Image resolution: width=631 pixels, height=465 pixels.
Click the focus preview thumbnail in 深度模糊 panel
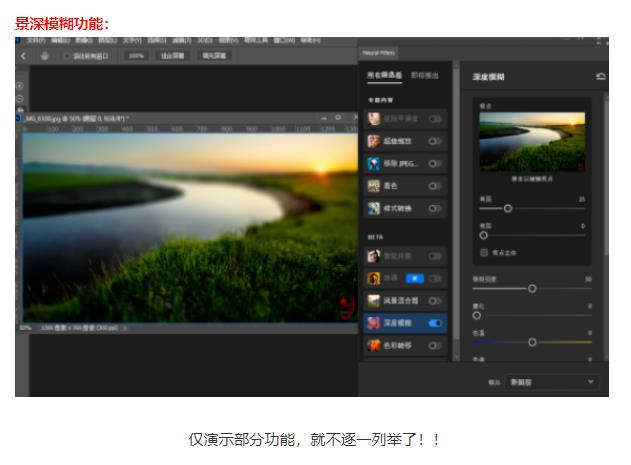(x=532, y=141)
